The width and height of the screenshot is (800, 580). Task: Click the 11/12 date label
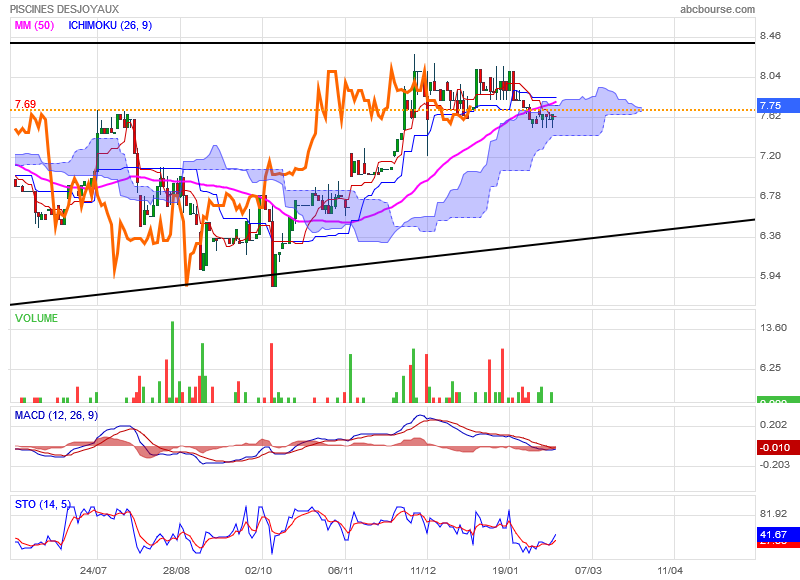coord(423,570)
